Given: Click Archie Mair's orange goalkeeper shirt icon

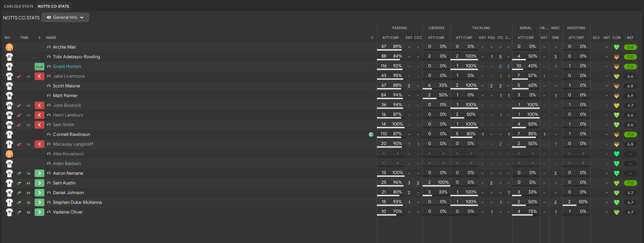Looking at the screenshot, I should (9, 47).
